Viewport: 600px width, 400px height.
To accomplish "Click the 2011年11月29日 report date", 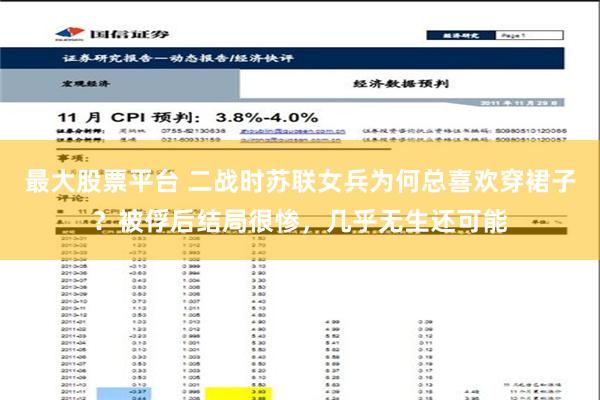I will click(518, 103).
